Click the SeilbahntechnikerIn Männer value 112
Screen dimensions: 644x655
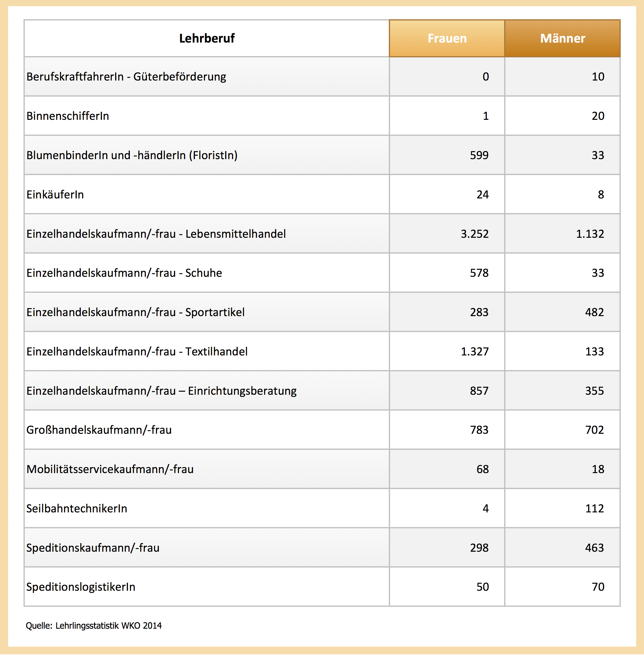pyautogui.click(x=594, y=509)
